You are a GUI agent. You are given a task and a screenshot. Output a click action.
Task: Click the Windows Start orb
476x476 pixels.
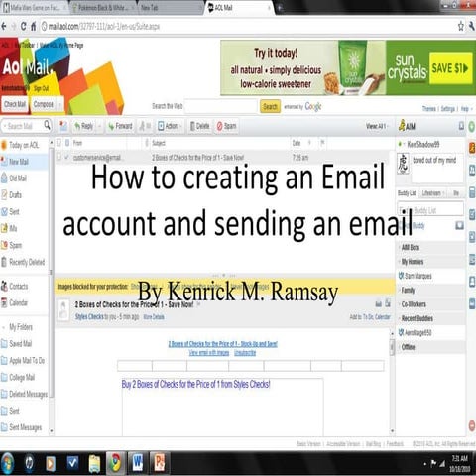(7, 463)
